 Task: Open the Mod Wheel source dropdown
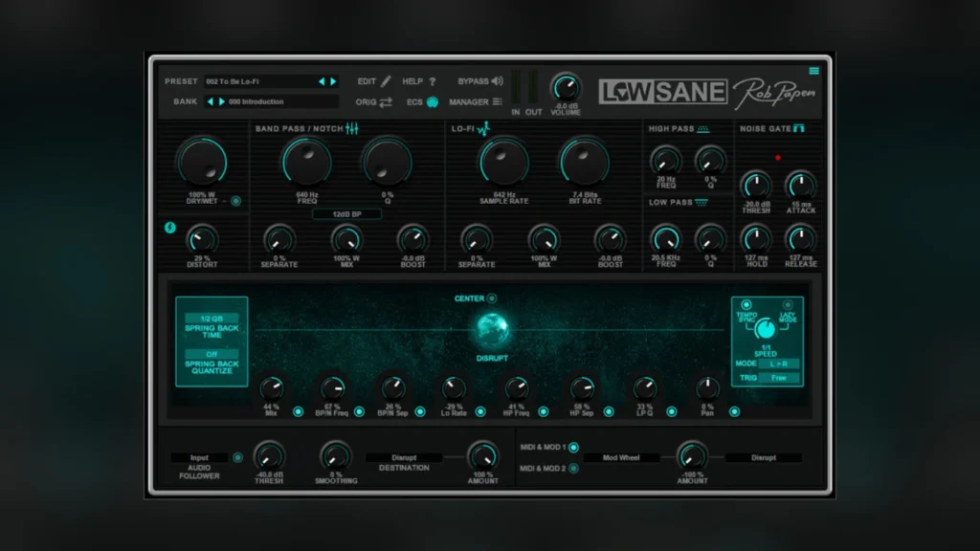[621, 458]
